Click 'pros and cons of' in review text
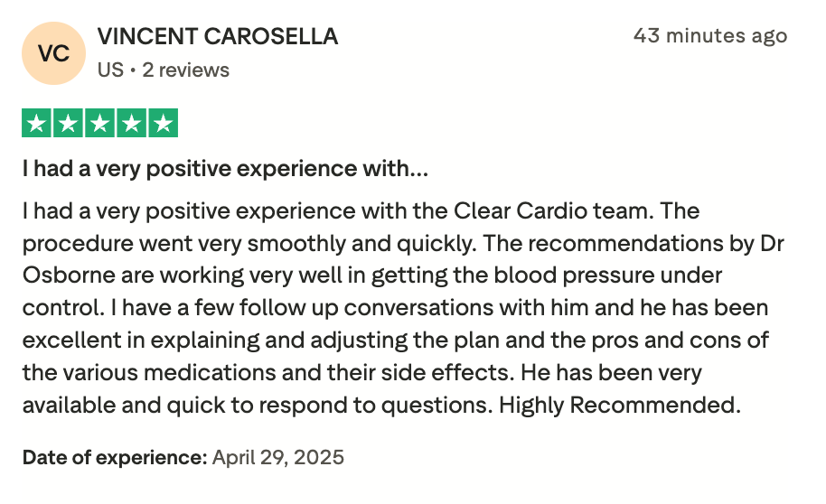Screen dimensions: 826x504 681,341
